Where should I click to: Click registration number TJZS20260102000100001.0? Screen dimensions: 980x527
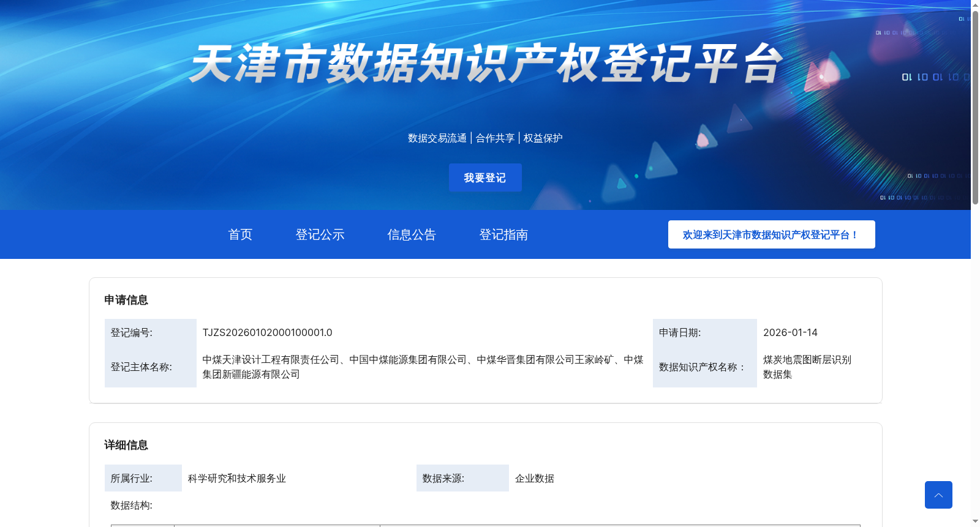tap(268, 332)
